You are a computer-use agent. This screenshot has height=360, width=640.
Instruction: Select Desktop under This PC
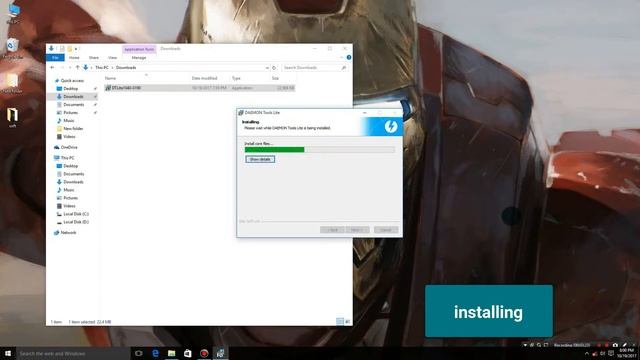tap(70, 166)
